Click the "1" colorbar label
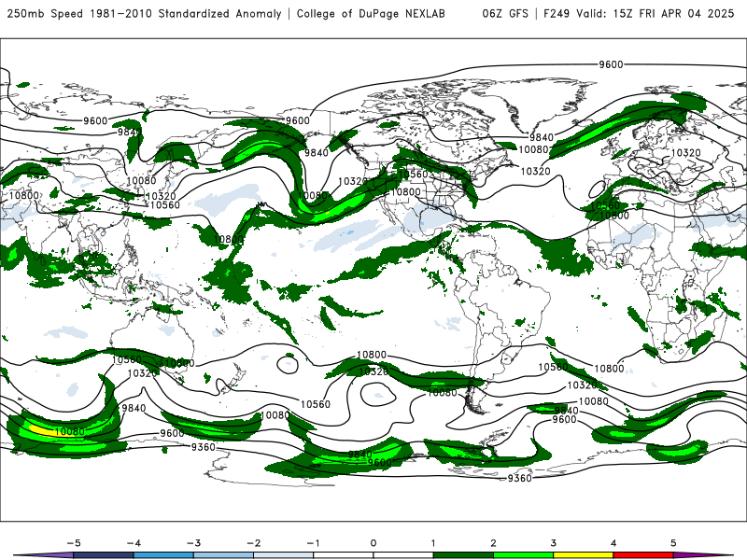The image size is (747, 560). pos(433,543)
